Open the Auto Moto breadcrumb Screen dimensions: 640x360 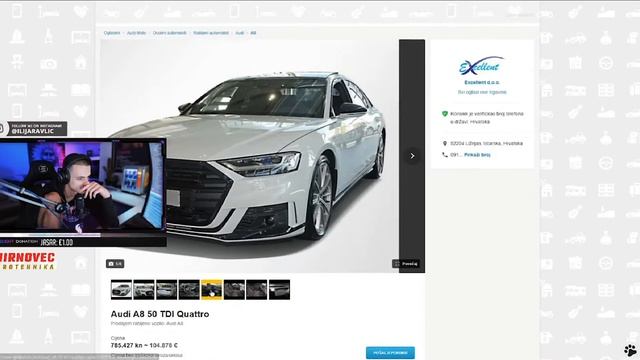136,33
